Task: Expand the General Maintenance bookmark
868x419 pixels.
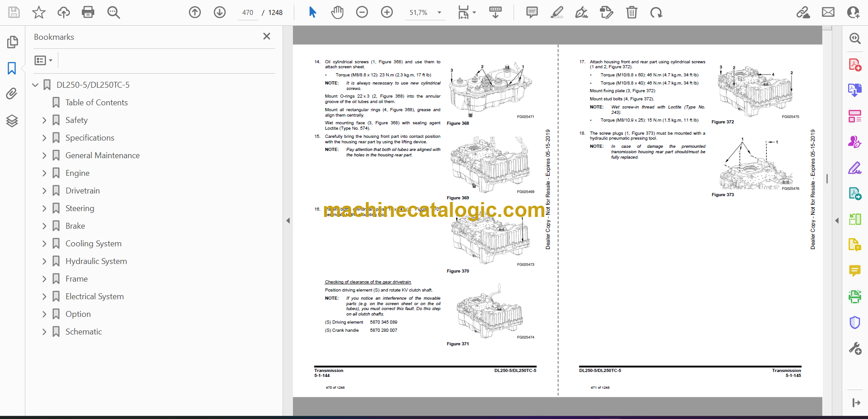Action: [44, 155]
